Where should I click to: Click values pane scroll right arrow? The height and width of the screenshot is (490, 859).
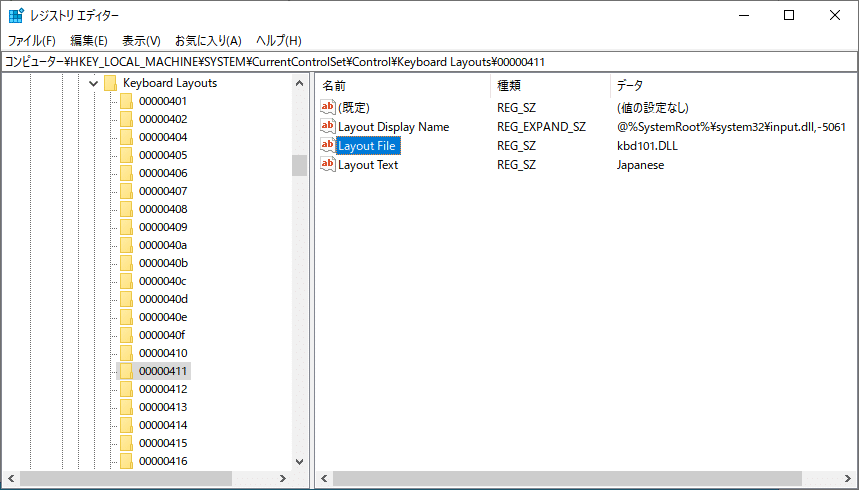click(x=848, y=478)
